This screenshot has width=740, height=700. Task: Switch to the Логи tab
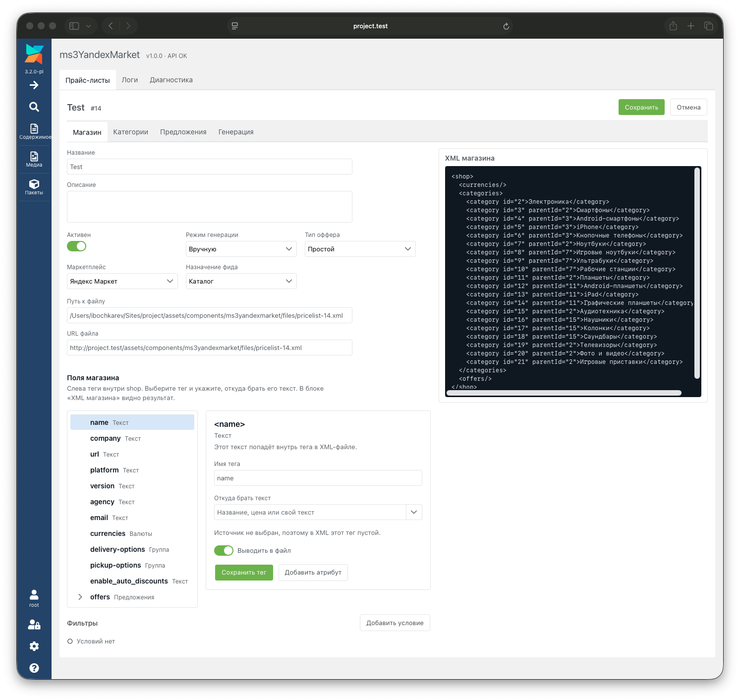(130, 80)
